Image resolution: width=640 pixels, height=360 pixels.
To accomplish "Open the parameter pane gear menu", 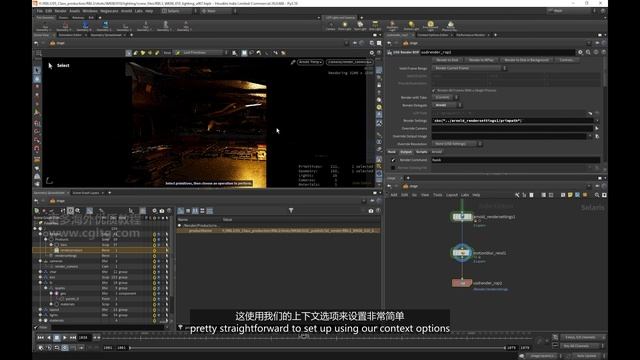I will tap(580, 52).
